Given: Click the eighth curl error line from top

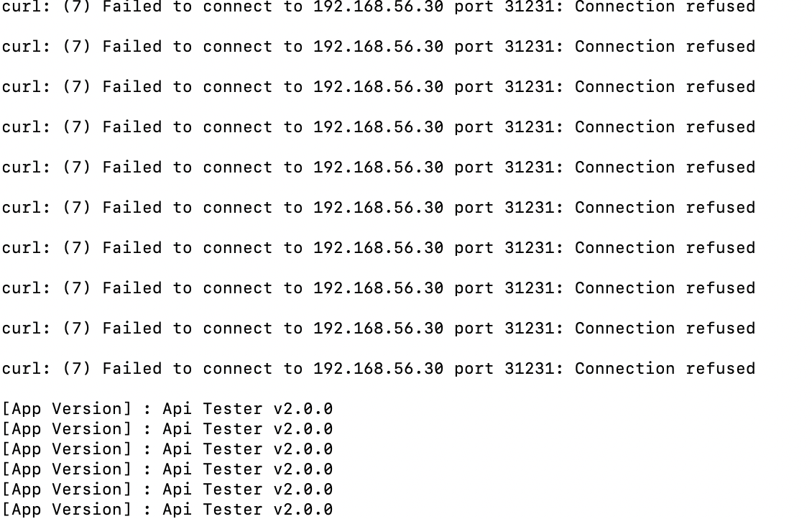Looking at the screenshot, I should click(379, 288).
